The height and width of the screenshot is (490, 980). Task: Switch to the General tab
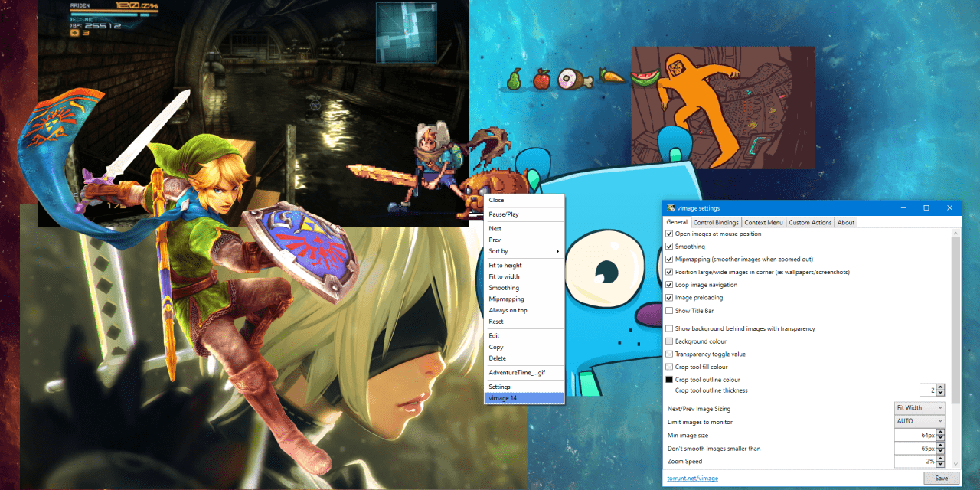(677, 222)
